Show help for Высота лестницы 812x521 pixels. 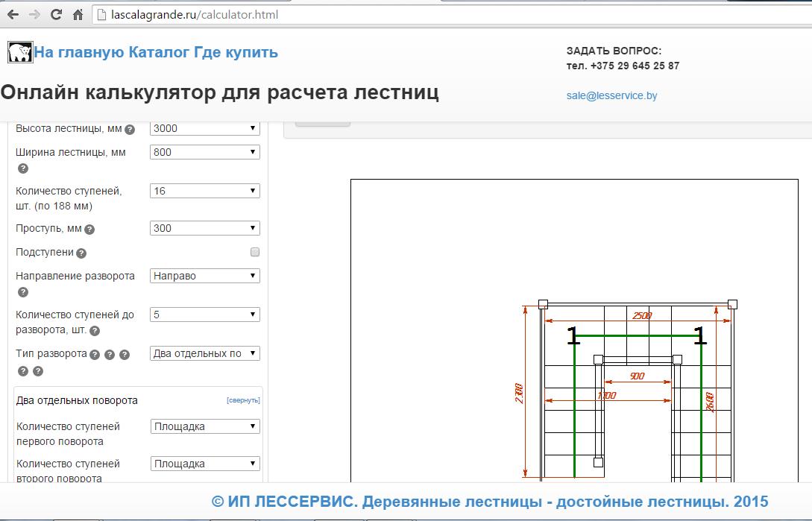point(130,130)
